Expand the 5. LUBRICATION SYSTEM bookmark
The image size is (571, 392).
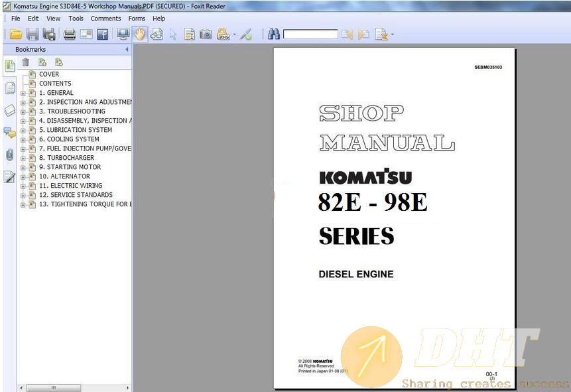(x=23, y=131)
